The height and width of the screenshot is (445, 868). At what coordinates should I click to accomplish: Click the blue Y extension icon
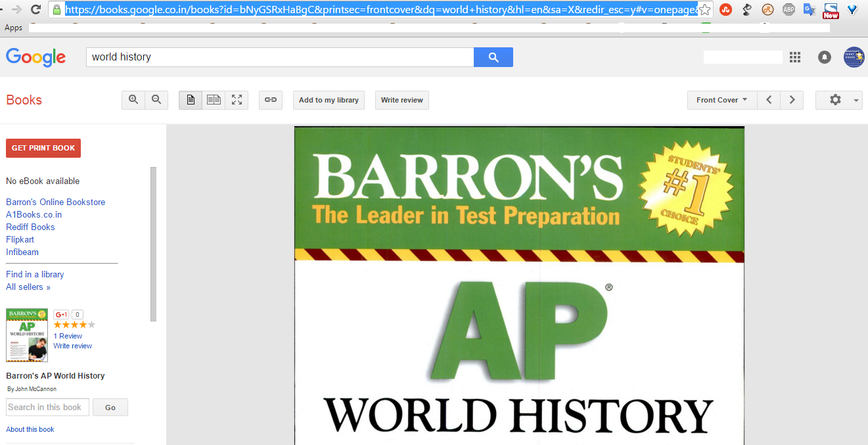click(x=852, y=9)
